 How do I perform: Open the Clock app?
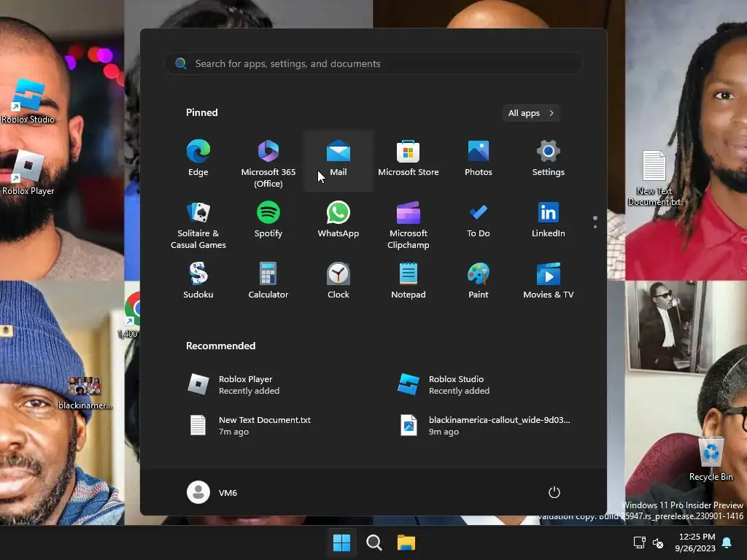[x=338, y=281]
